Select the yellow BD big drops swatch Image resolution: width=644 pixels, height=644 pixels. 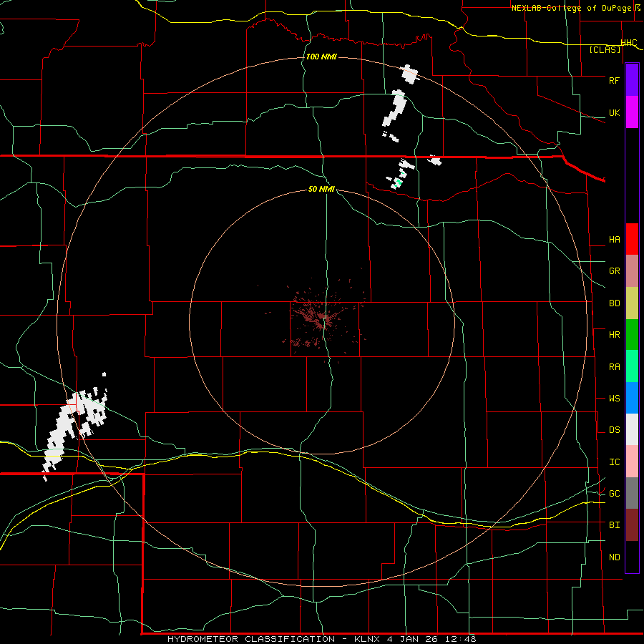[632, 303]
